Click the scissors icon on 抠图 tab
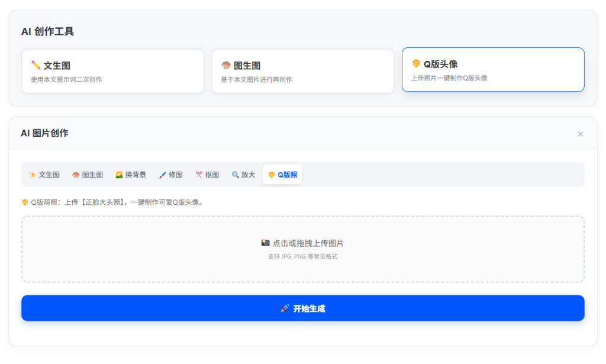Image resolution: width=606 pixels, height=364 pixels. coord(198,174)
